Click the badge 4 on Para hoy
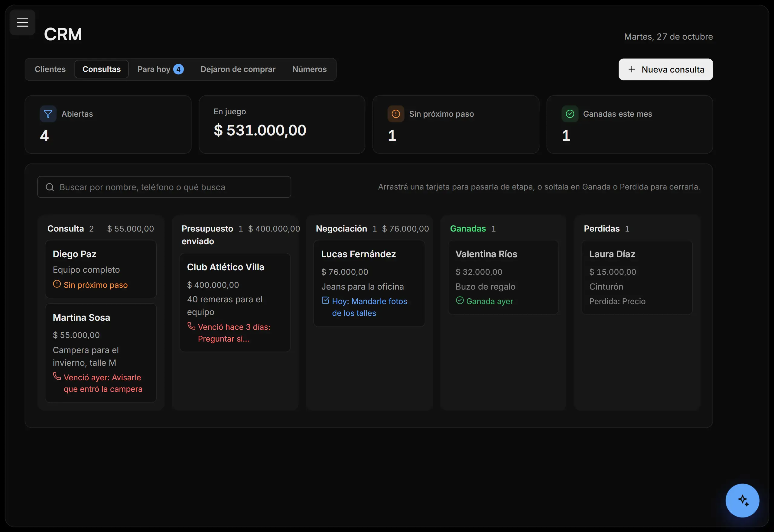 178,69
